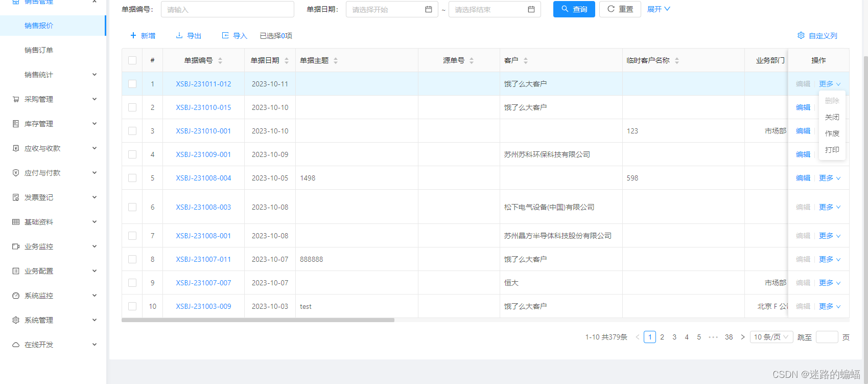Open the 10 条/页 page size dropdown
This screenshot has width=868, height=384.
771,337
